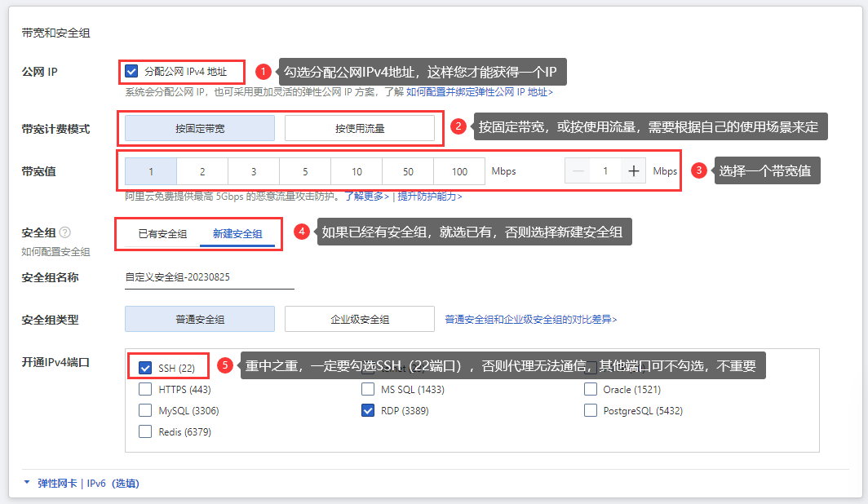
Task: Toggle the SSH (22) port checkbox
Action: (145, 368)
